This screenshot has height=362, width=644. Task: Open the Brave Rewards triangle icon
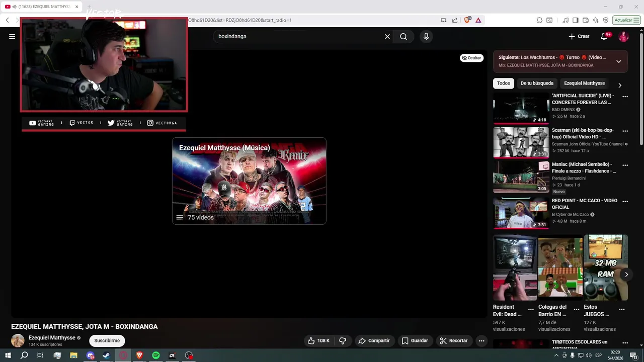point(478,20)
